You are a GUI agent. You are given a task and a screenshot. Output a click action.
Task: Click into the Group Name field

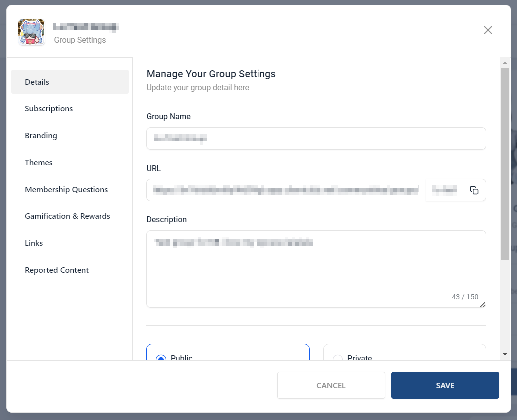point(316,138)
